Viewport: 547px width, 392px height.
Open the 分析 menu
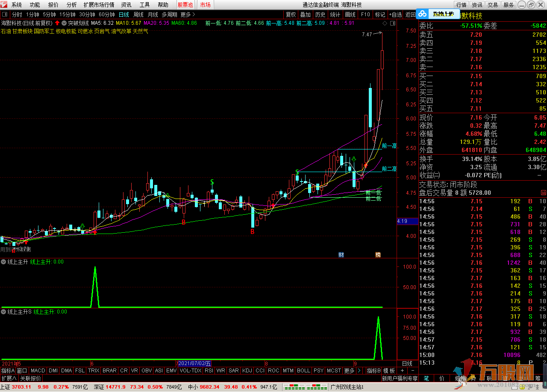coord(72,5)
